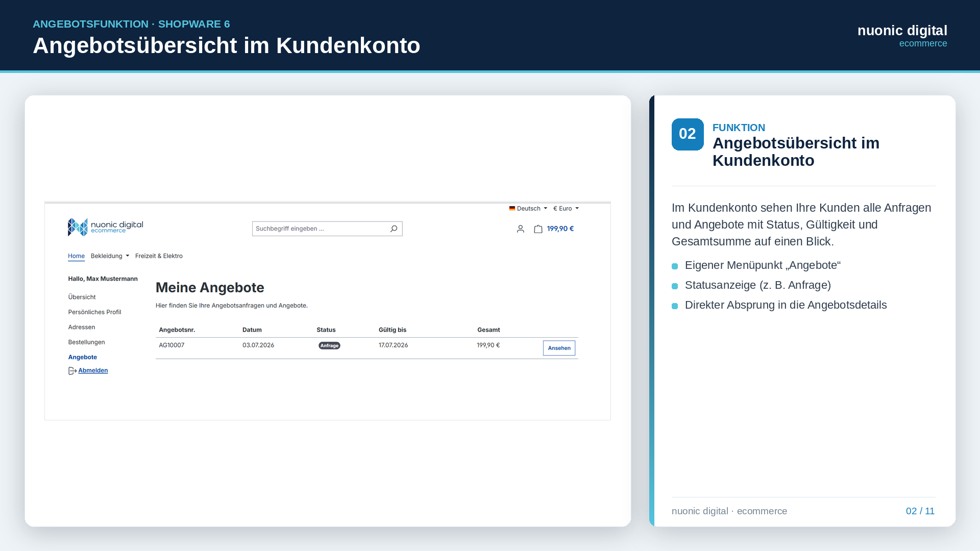This screenshot has height=551, width=980.
Task: Click bullet about Direkter Absprung in Angebotsdetails
Action: click(786, 305)
